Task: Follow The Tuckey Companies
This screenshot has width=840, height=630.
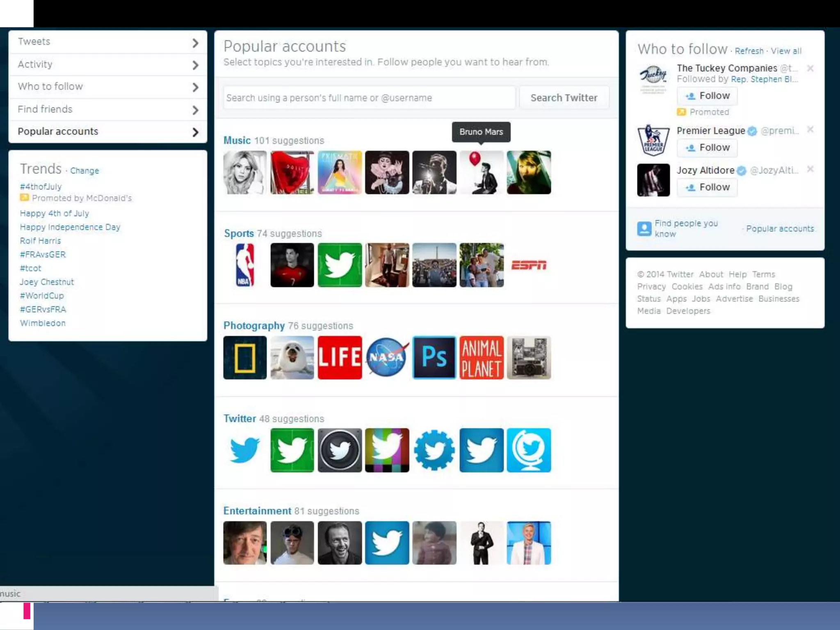Action: (707, 96)
